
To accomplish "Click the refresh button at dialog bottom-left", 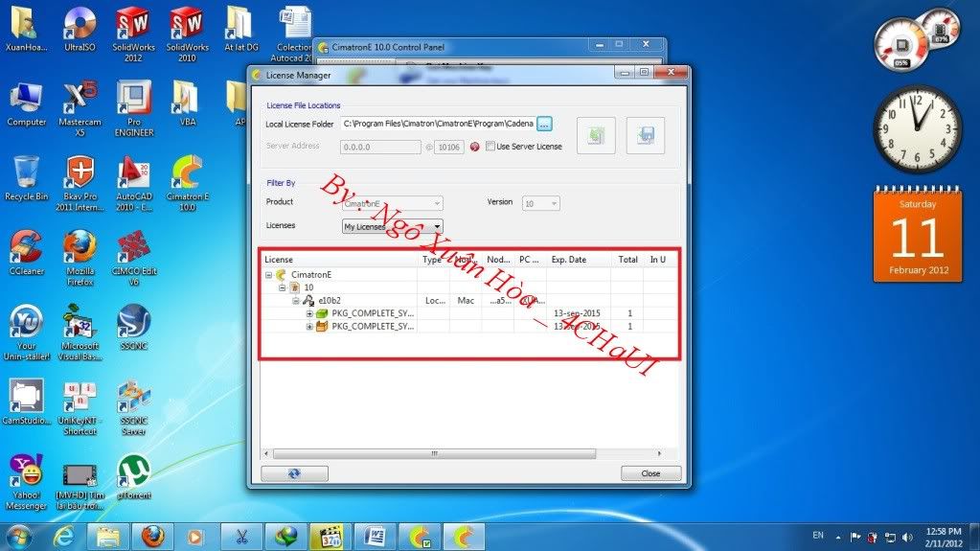I will (294, 473).
